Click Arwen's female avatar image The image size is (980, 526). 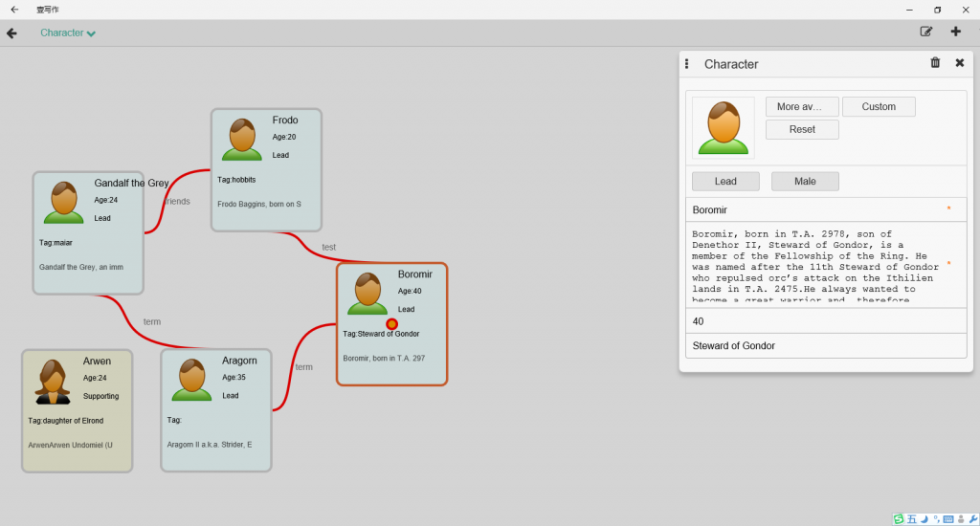click(x=52, y=381)
